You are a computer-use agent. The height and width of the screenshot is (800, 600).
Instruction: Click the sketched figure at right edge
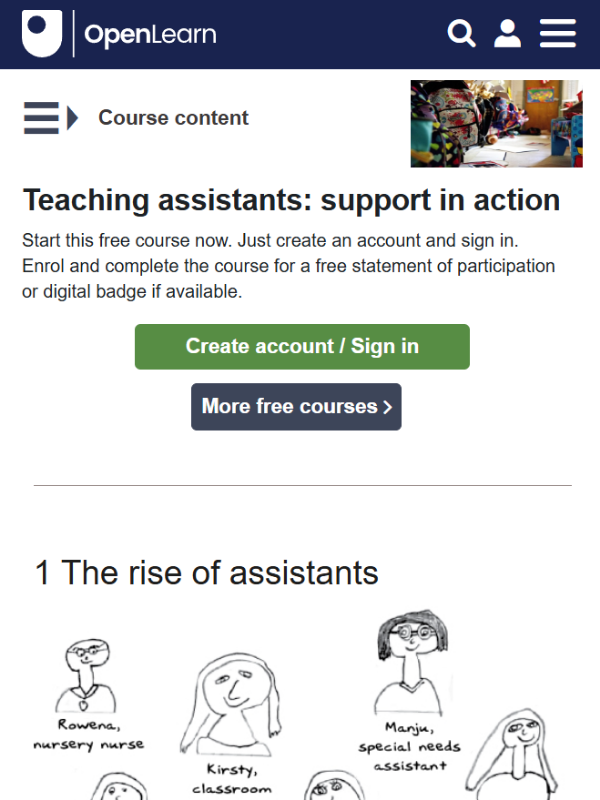coord(513,754)
